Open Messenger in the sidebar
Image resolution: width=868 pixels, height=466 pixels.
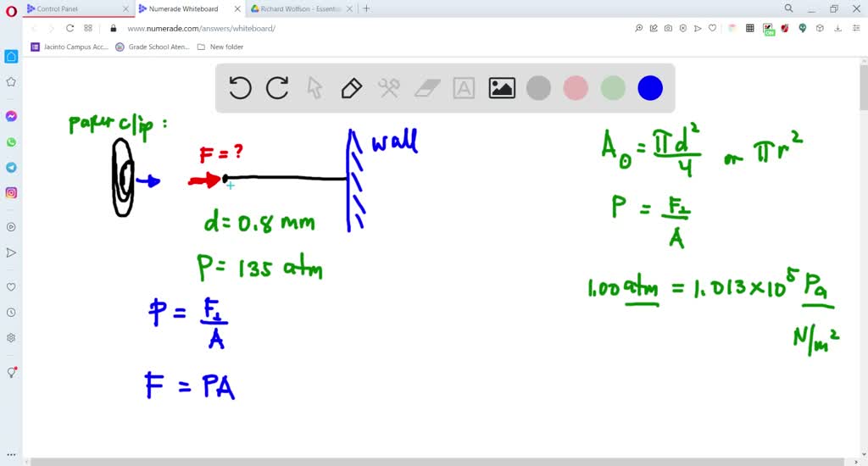point(11,116)
